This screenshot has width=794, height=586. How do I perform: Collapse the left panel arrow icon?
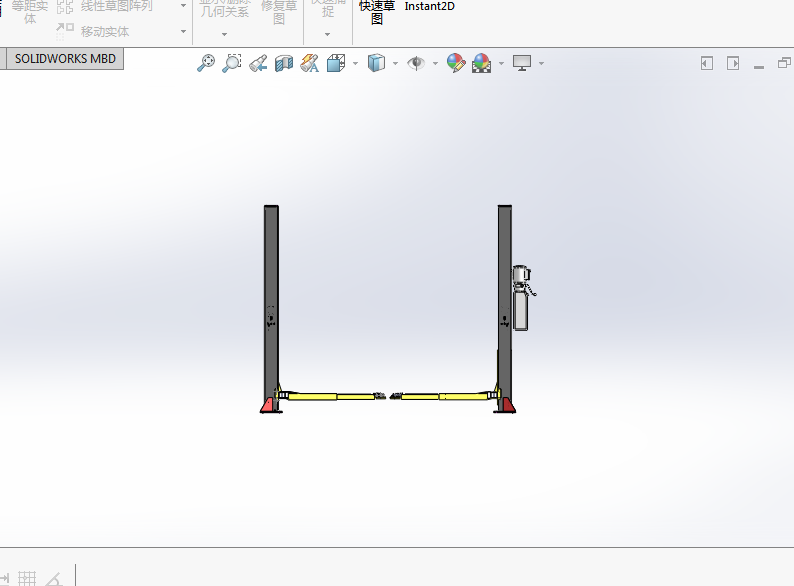pos(707,63)
